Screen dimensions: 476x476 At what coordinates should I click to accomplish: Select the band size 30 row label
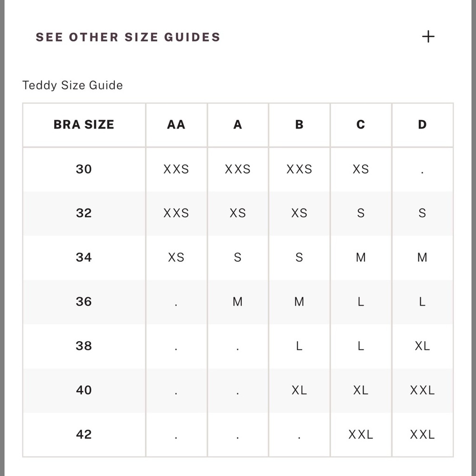pyautogui.click(x=84, y=169)
